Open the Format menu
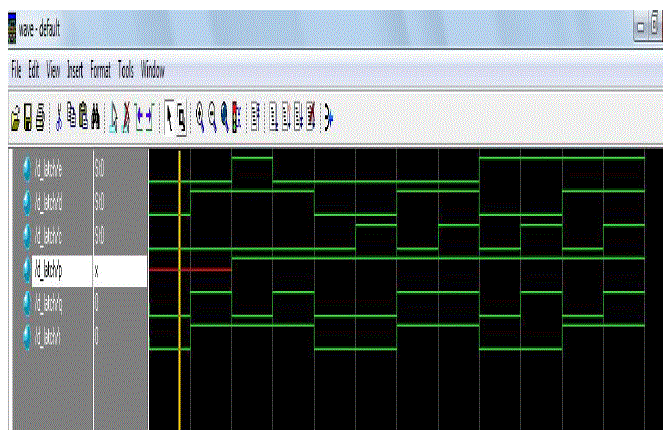The height and width of the screenshot is (444, 668). (101, 71)
